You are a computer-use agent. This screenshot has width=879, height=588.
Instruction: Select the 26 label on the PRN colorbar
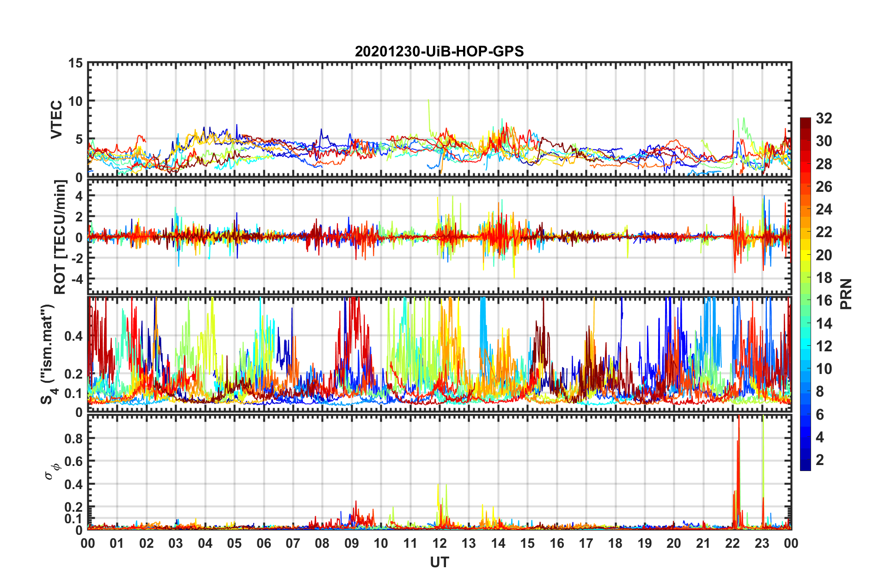click(x=824, y=187)
